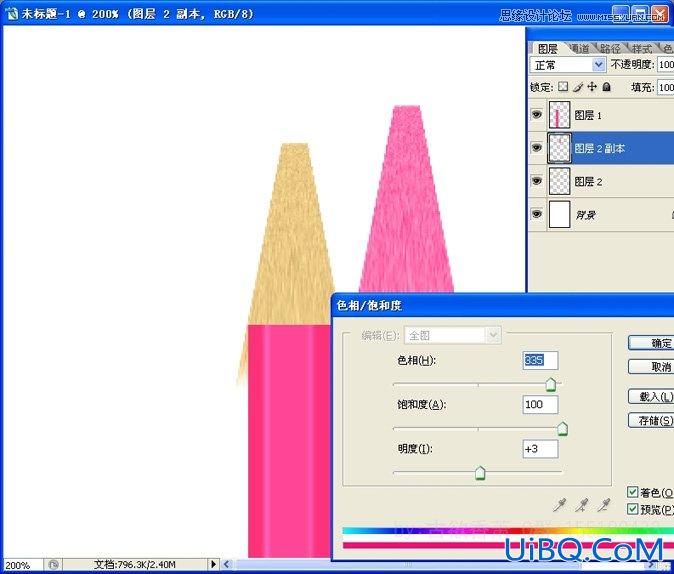Viewport: 674px width, 574px height.
Task: Toggle the 预览 preview checkbox
Action: pos(632,509)
